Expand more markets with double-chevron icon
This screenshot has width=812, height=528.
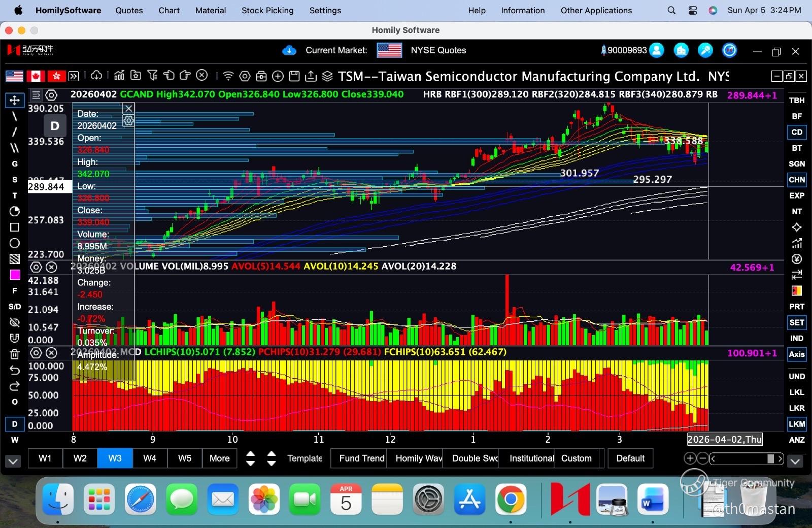pyautogui.click(x=74, y=76)
